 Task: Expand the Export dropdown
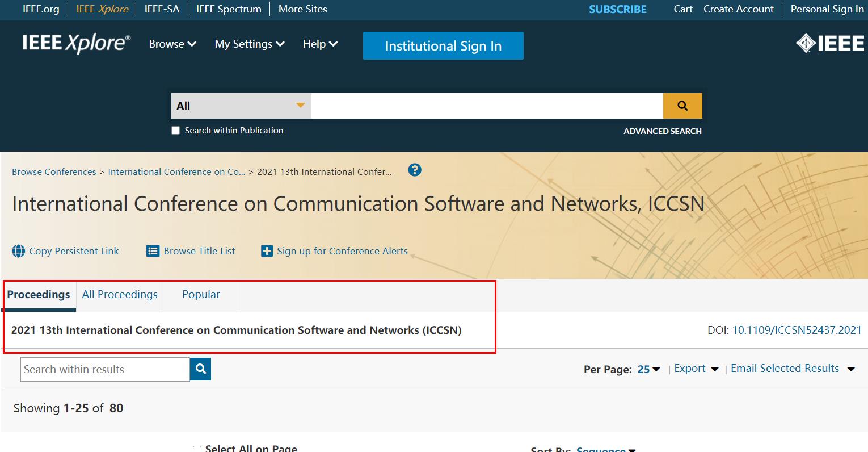tap(697, 369)
